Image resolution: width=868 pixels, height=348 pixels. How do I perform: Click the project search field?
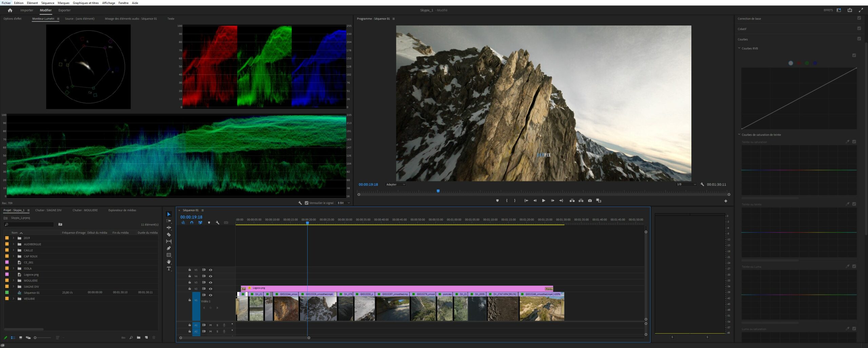click(29, 225)
